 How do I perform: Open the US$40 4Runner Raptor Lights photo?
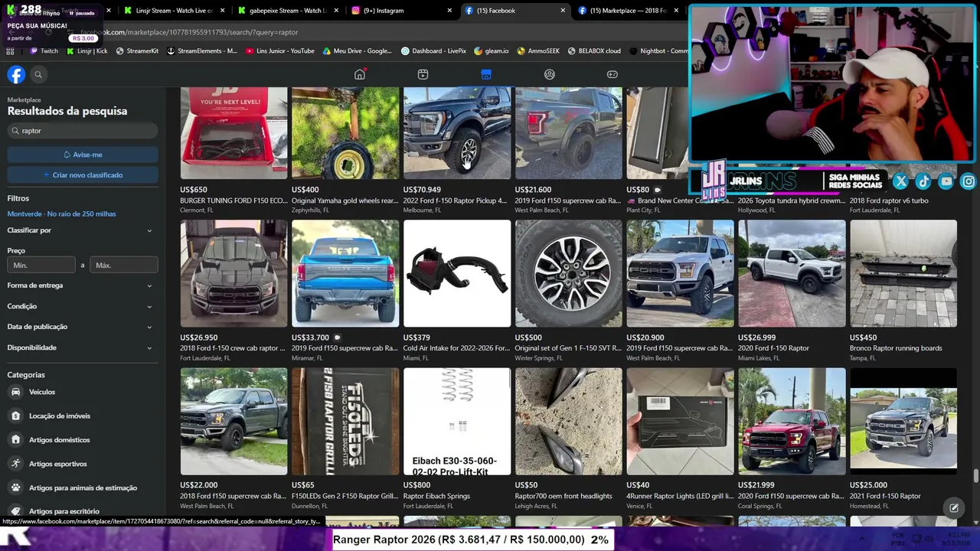[680, 422]
